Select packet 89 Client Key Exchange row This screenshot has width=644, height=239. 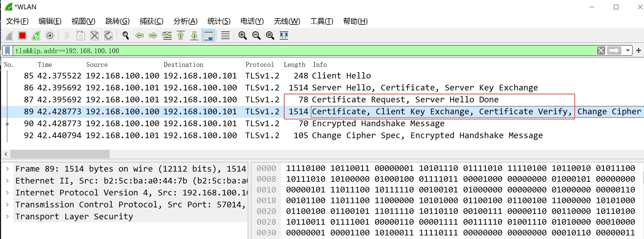(x=322, y=112)
